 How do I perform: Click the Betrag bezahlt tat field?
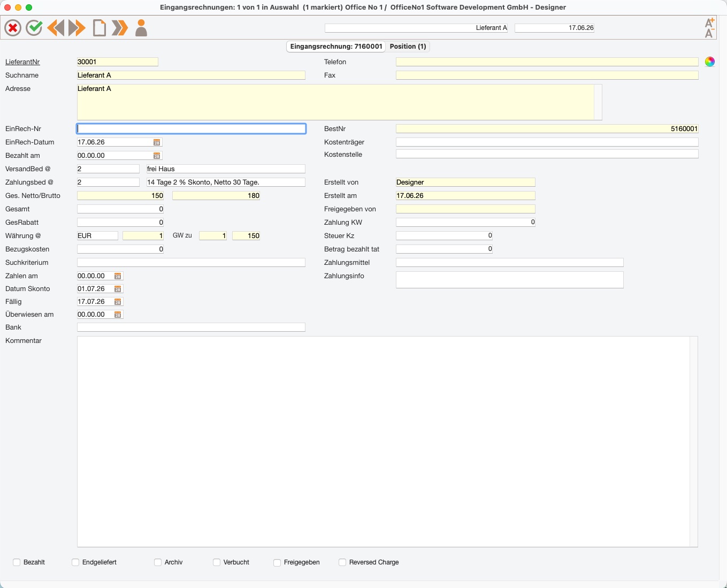pos(444,249)
